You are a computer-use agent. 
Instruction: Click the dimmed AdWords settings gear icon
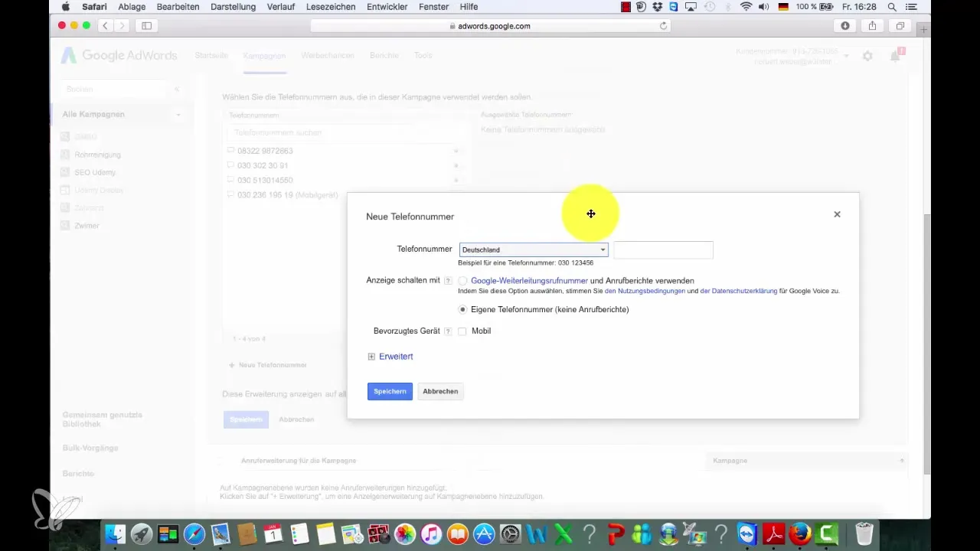click(x=867, y=56)
